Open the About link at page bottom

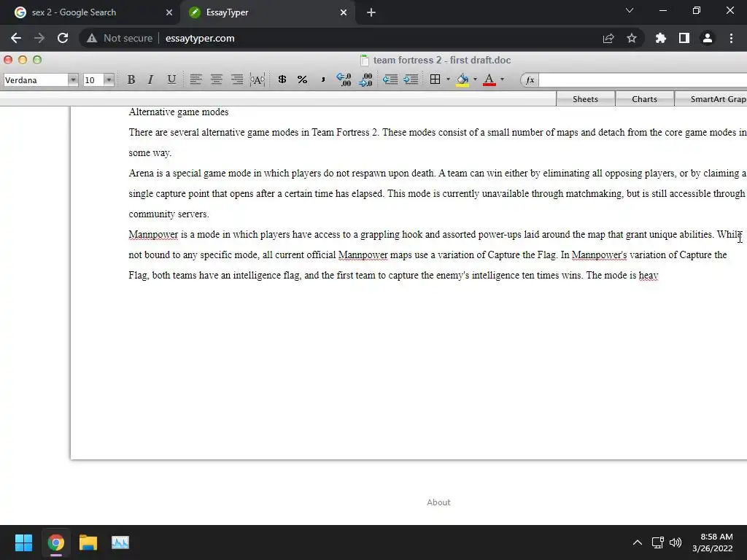pos(438,502)
